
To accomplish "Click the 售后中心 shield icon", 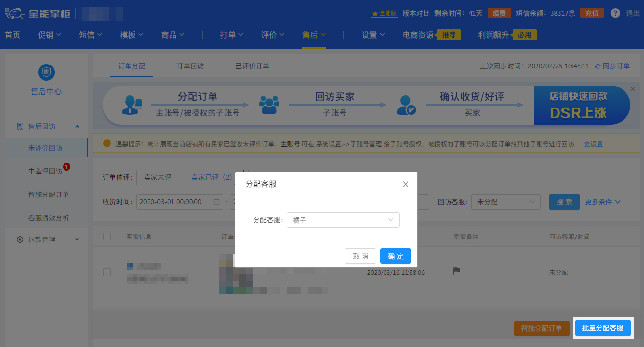I will pyautogui.click(x=46, y=72).
